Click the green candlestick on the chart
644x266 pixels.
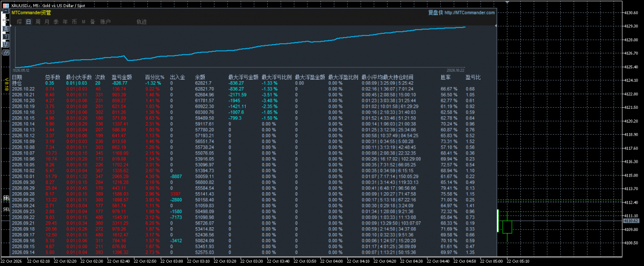point(507,227)
